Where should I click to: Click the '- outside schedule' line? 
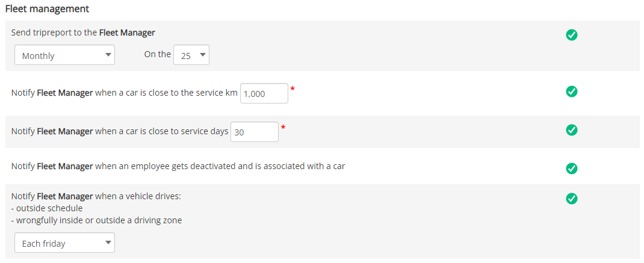tap(47, 208)
